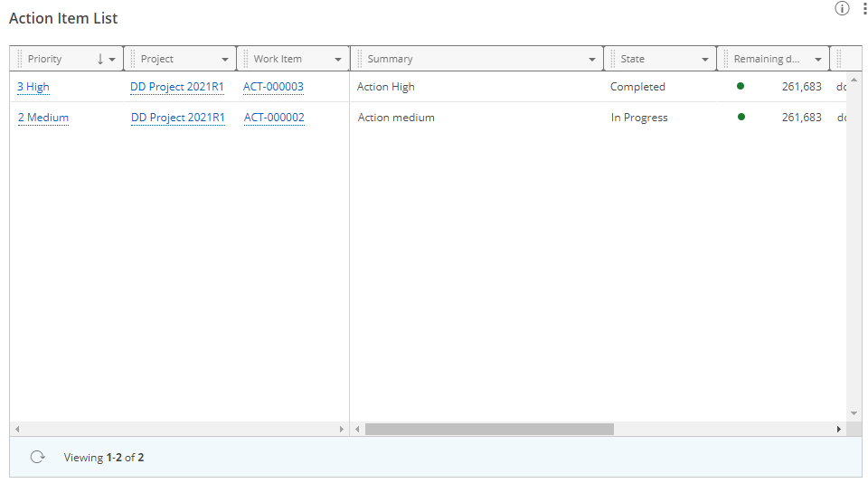Open the vertical three-dot options menu
This screenshot has height=502, width=868.
point(863,9)
